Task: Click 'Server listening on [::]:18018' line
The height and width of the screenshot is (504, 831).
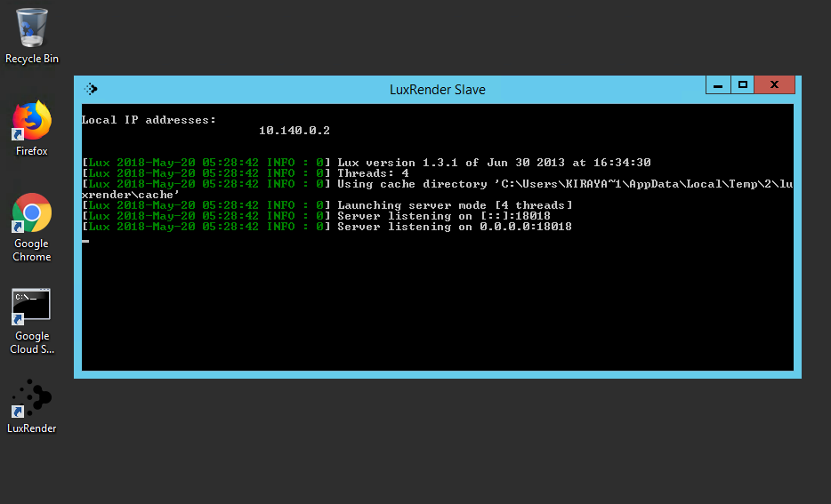Action: [317, 216]
